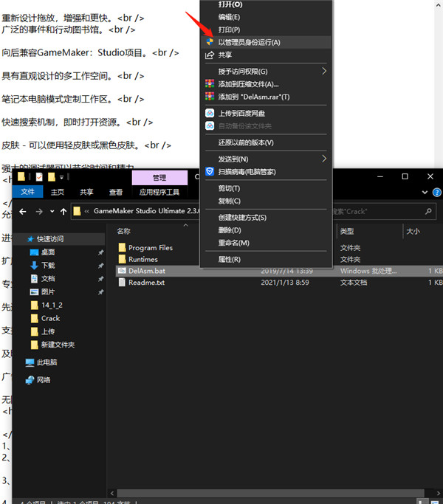
Task: Open 14_1_2 folder in navigation pane
Action: [x=52, y=305]
